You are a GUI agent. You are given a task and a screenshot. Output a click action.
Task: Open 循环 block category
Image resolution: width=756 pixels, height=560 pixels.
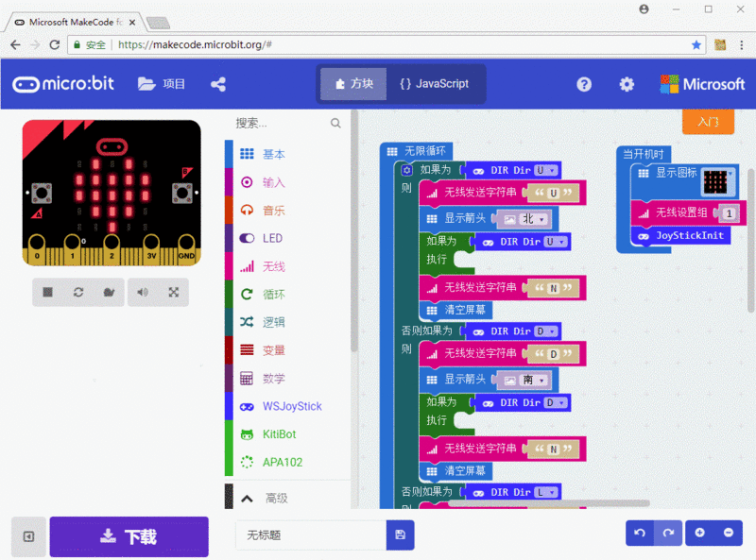pyautogui.click(x=288, y=294)
